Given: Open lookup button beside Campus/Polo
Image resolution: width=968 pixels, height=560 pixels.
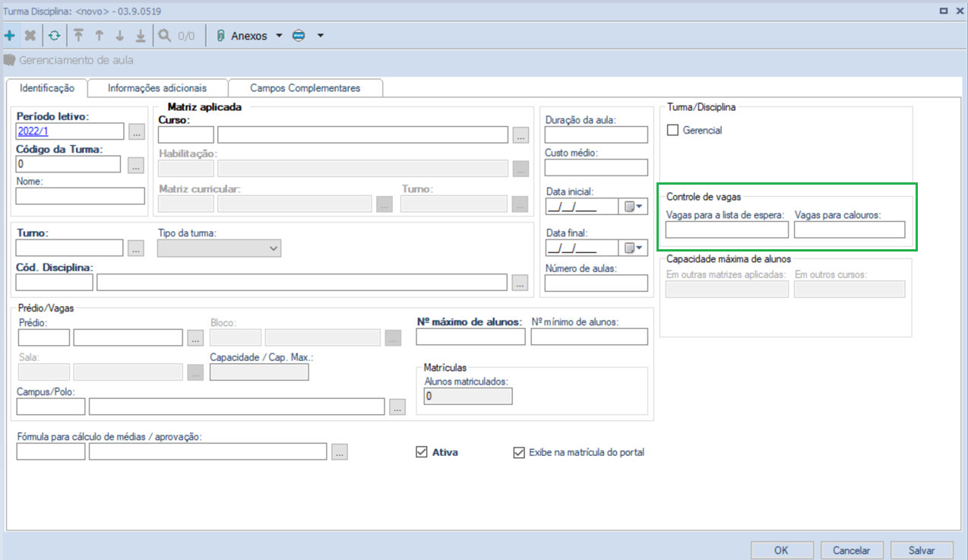Looking at the screenshot, I should pyautogui.click(x=397, y=407).
